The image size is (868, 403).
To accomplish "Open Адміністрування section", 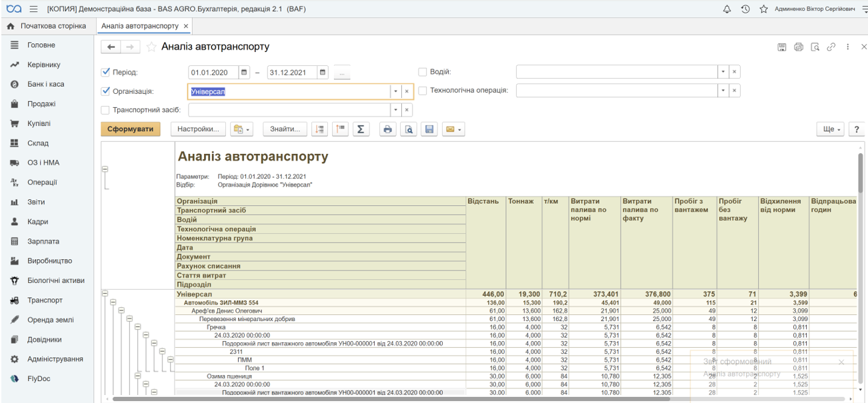I will (x=55, y=358).
